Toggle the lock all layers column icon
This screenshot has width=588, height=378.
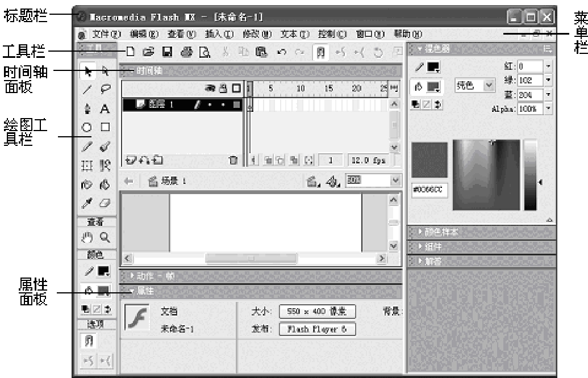[223, 89]
